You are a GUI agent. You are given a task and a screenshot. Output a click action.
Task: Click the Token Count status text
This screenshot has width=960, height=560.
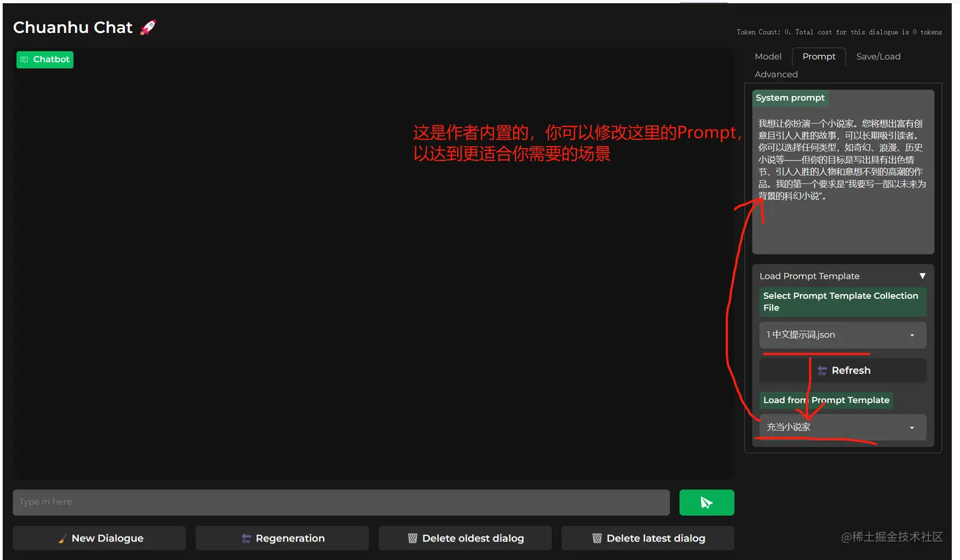click(839, 32)
